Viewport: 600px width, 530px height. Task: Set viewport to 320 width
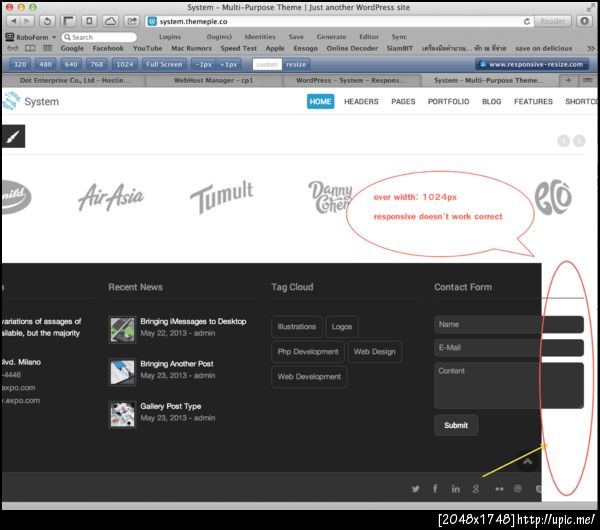20,64
